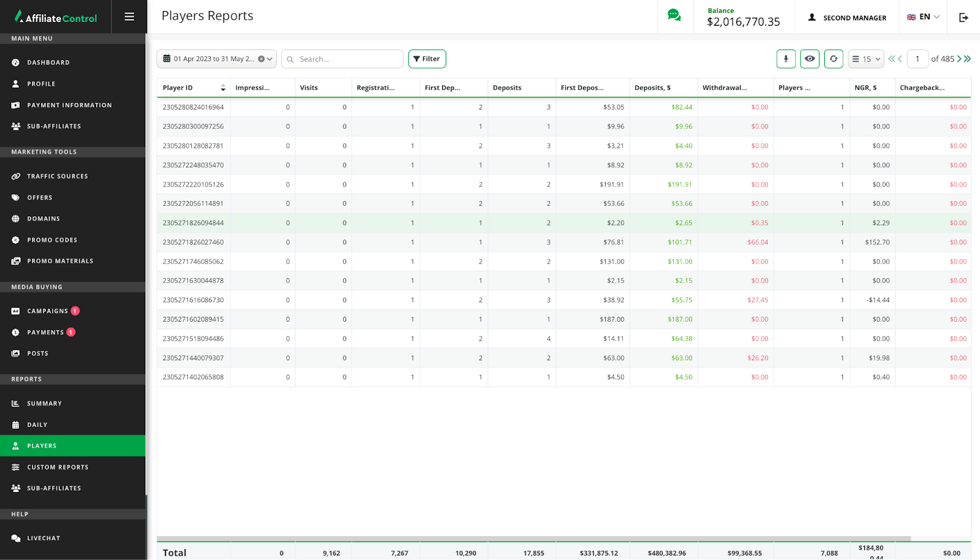Open the Promo Codes page
The height and width of the screenshot is (560, 980).
pos(52,240)
